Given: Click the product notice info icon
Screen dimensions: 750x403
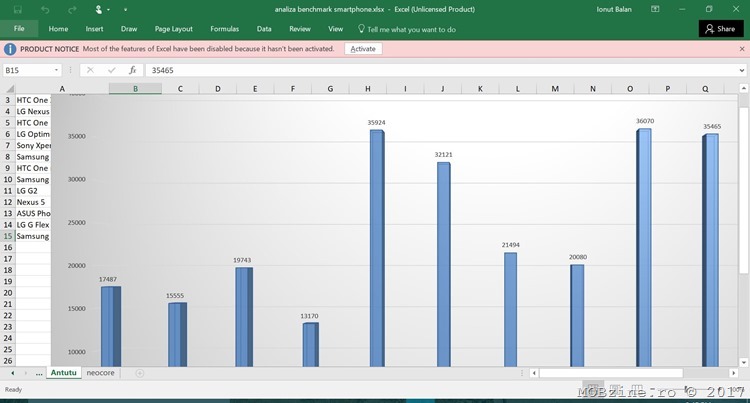Looking at the screenshot, I should pos(10,49).
